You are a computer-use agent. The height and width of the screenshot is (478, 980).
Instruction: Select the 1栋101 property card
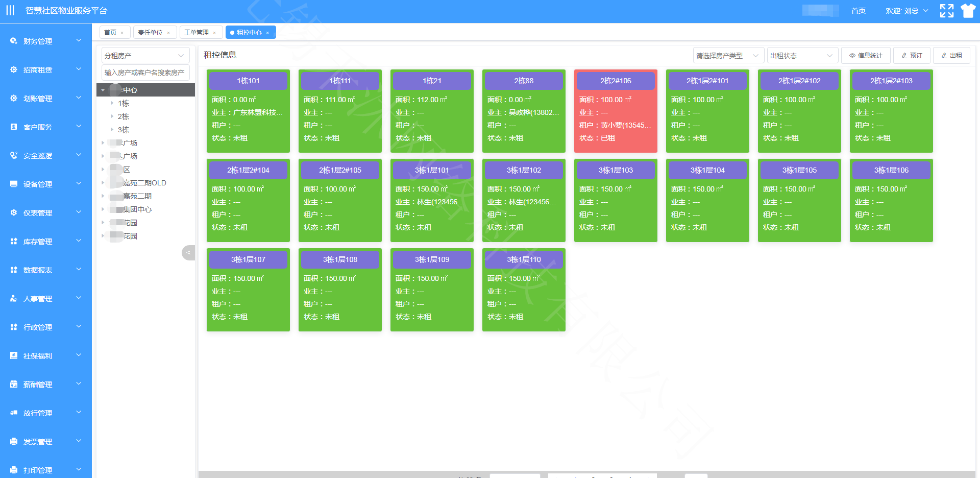248,111
